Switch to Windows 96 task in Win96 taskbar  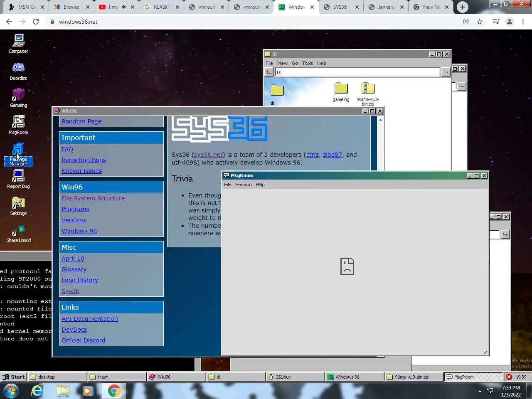pos(354,377)
